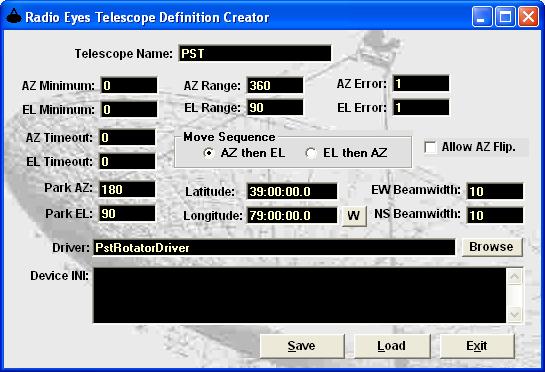
Task: Click the AZ Timeout input field
Action: (127, 138)
